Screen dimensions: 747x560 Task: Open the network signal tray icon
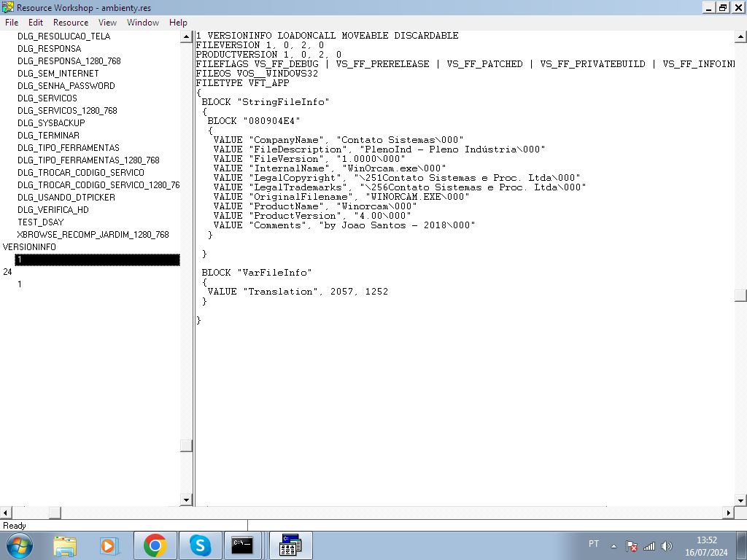649,546
